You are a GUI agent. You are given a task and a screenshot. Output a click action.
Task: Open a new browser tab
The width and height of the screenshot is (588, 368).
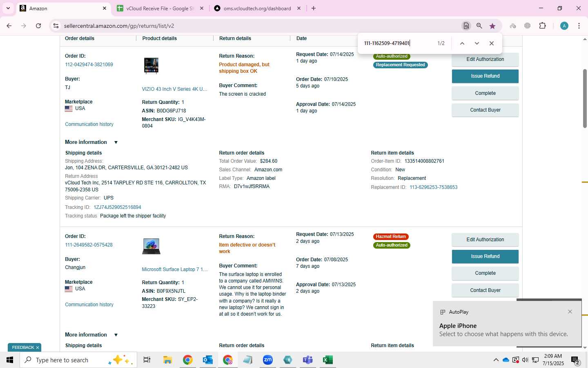tap(314, 8)
